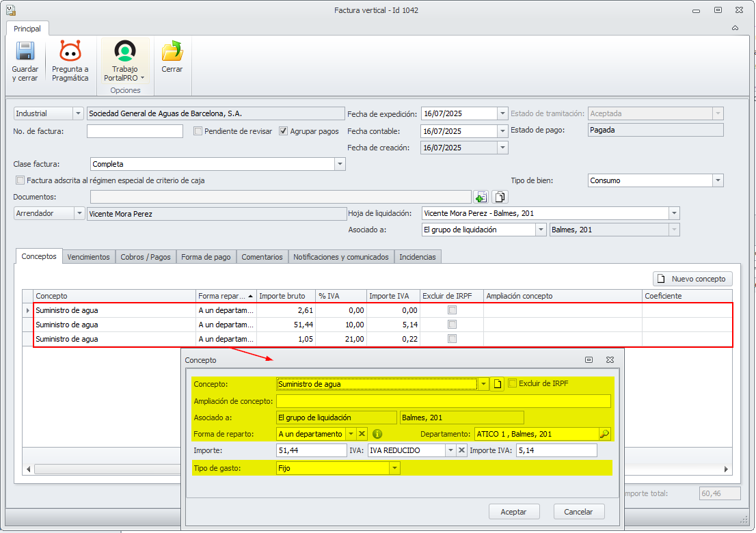This screenshot has width=756, height=533.
Task: Click the Departamento search magnifier icon
Action: click(x=604, y=434)
